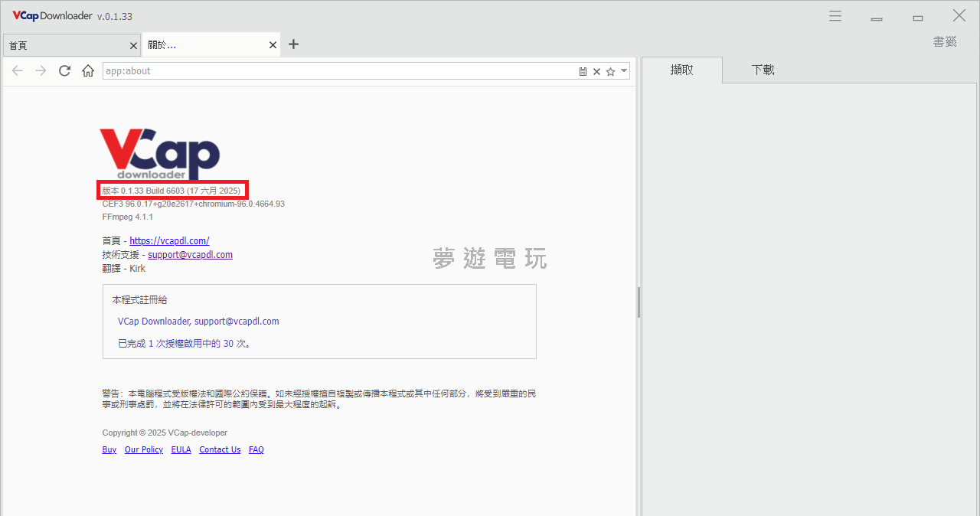Switch to the 下載 panel tab
The height and width of the screenshot is (516, 980).
[x=763, y=70]
